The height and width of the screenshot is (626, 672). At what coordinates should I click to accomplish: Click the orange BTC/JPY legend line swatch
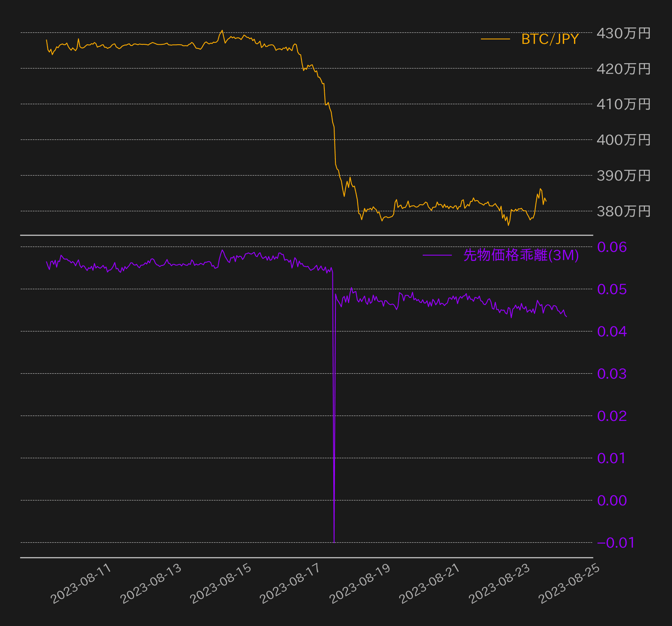tap(495, 39)
